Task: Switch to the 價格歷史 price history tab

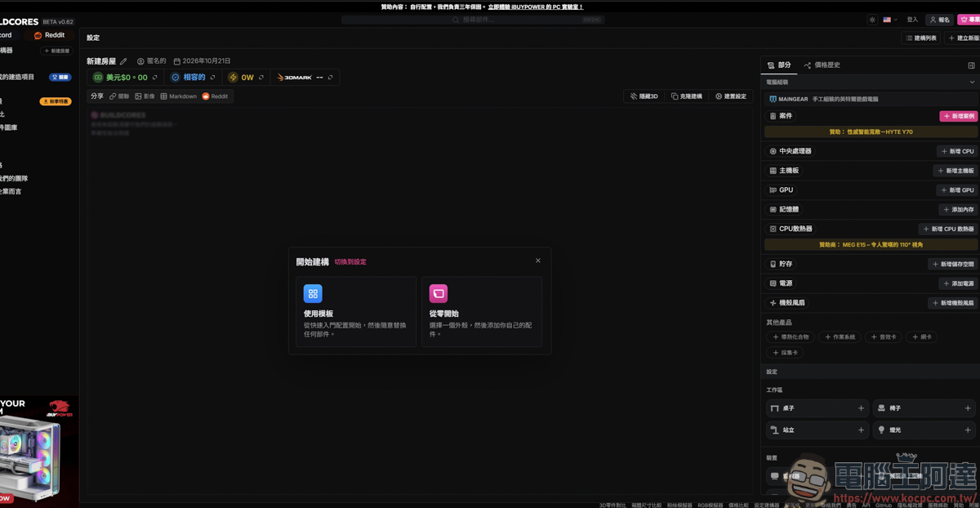Action: [x=822, y=65]
